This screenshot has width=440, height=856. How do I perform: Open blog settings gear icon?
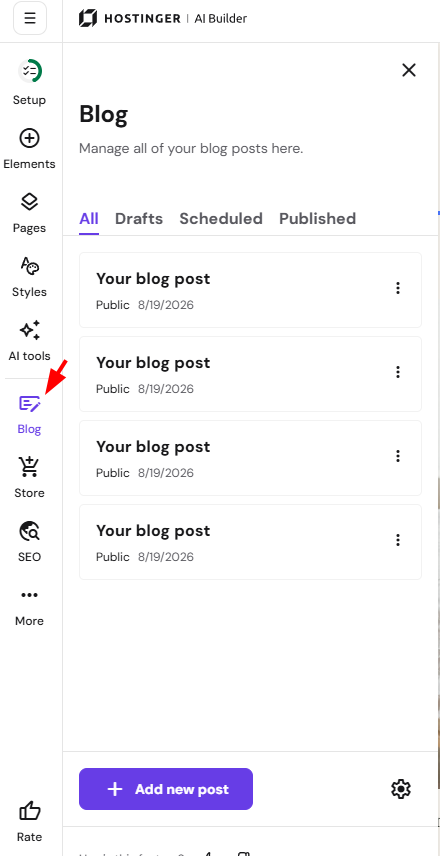pyautogui.click(x=401, y=789)
